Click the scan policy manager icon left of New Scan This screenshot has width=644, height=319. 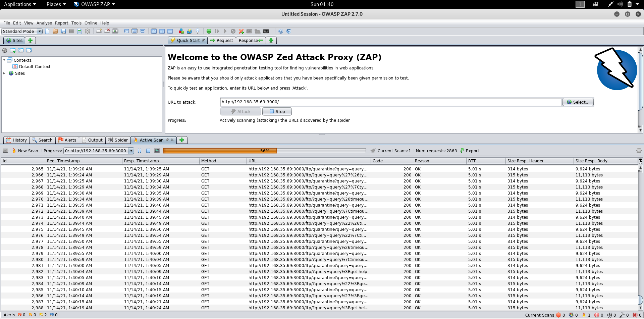5,151
